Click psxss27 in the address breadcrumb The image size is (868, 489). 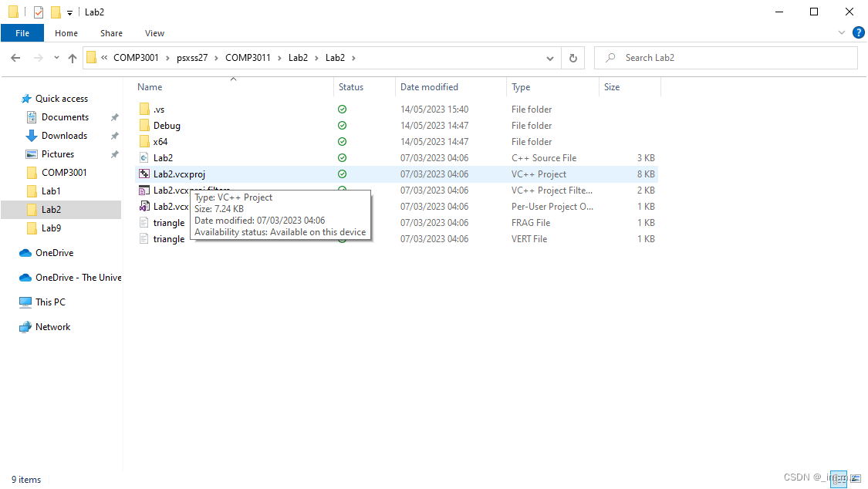coord(192,58)
